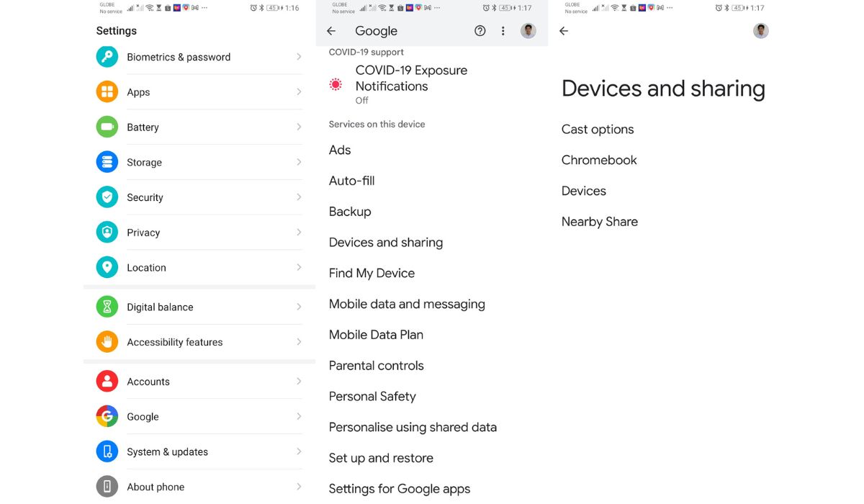This screenshot has height=504, width=864.
Task: Open the three-dot overflow menu
Action: point(503,31)
